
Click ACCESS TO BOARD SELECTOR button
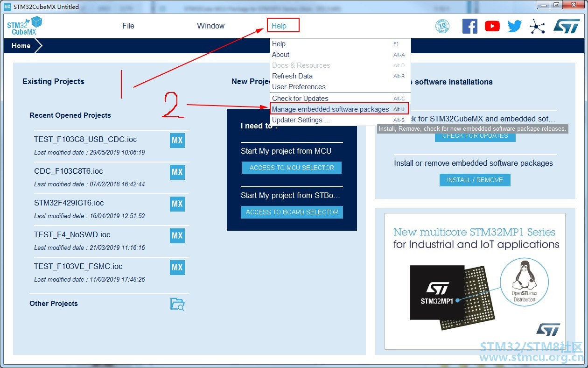292,212
